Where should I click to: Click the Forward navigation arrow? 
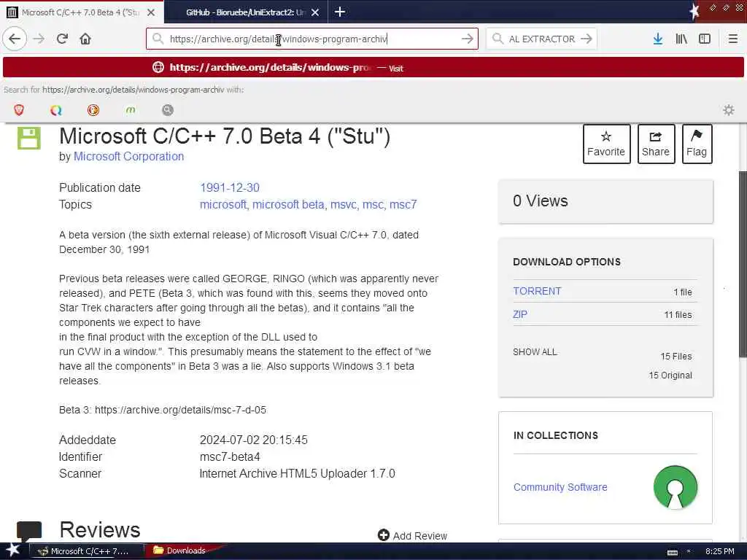tap(39, 39)
